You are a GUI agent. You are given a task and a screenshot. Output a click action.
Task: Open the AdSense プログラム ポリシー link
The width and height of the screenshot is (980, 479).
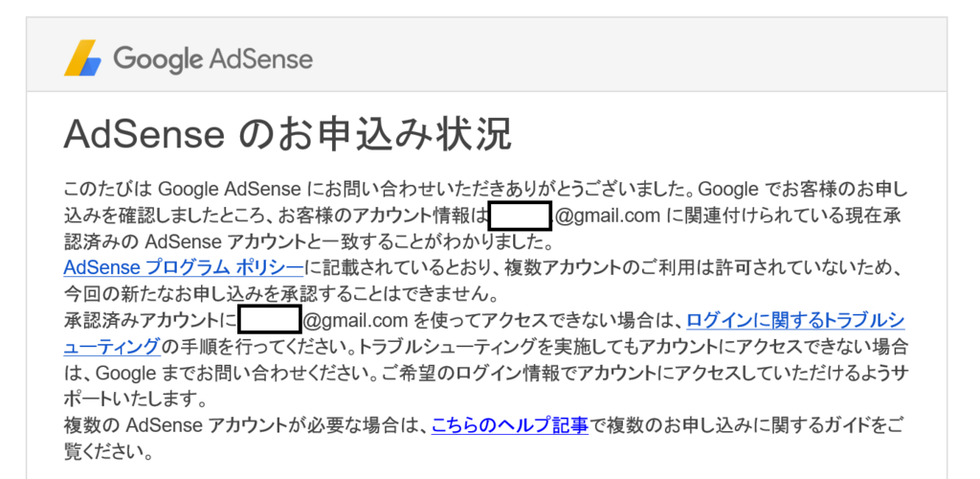[183, 268]
